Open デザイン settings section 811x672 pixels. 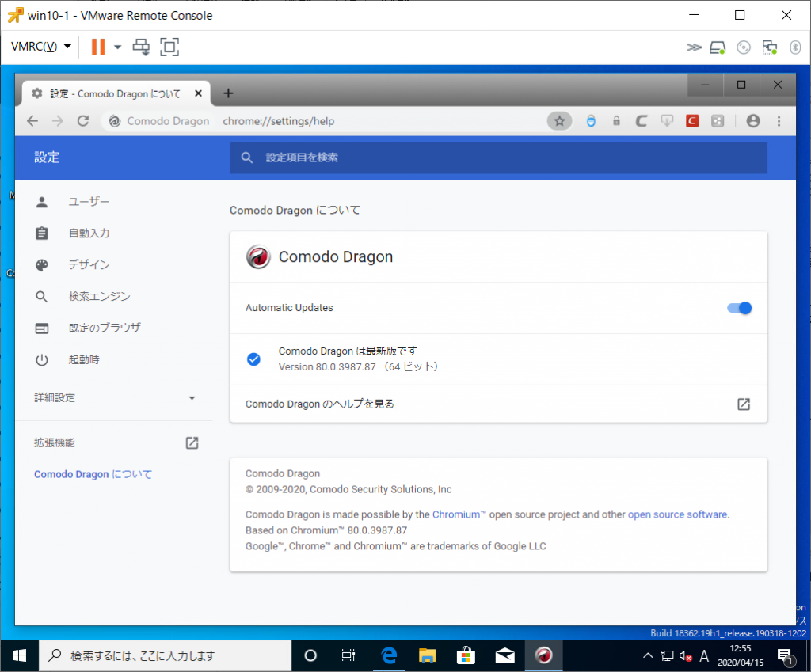click(x=89, y=264)
